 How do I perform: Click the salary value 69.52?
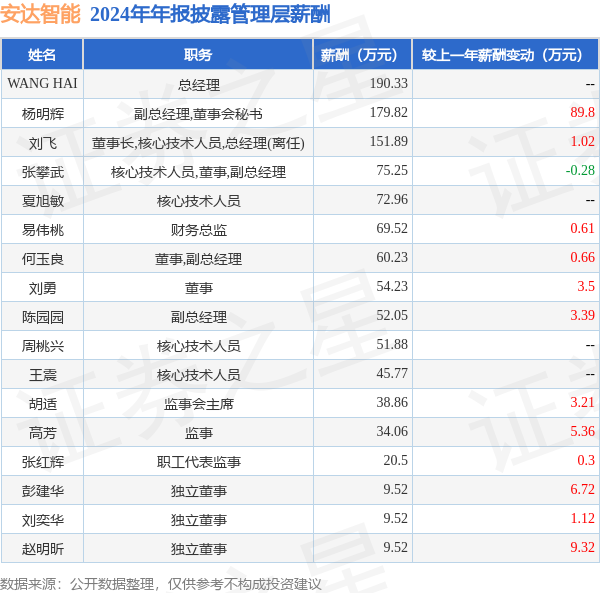coord(392,228)
